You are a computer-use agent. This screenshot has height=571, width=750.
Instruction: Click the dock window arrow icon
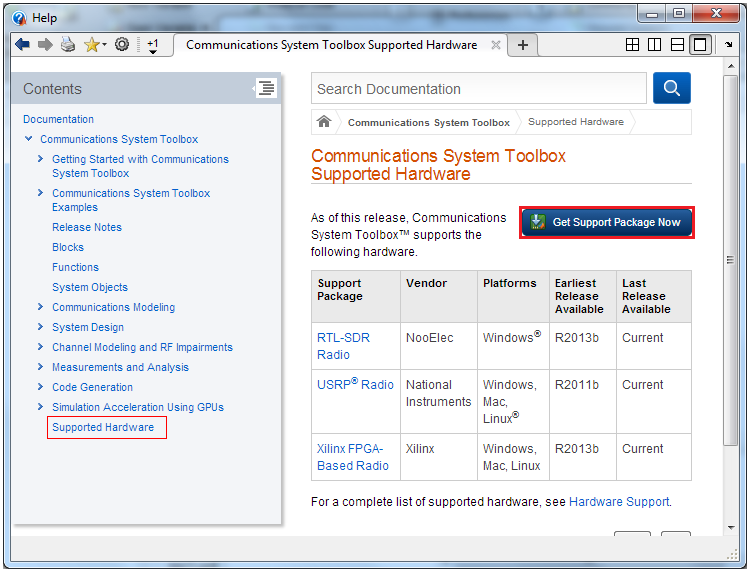tap(728, 44)
